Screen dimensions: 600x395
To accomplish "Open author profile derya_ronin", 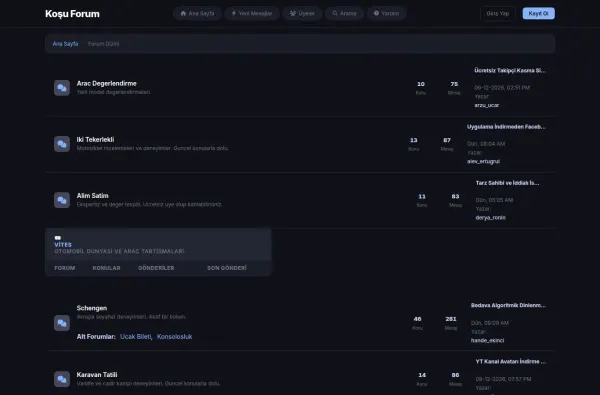I will [x=491, y=217].
